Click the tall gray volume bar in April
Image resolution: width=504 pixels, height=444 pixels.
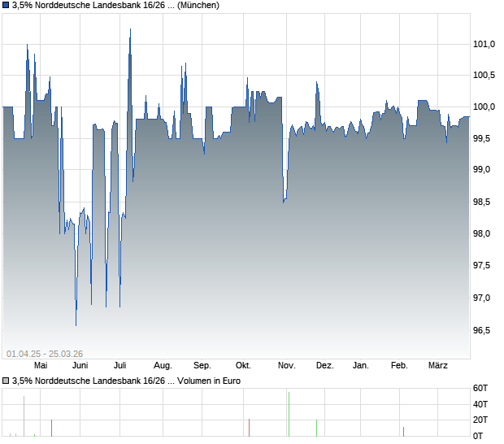(x=24, y=416)
